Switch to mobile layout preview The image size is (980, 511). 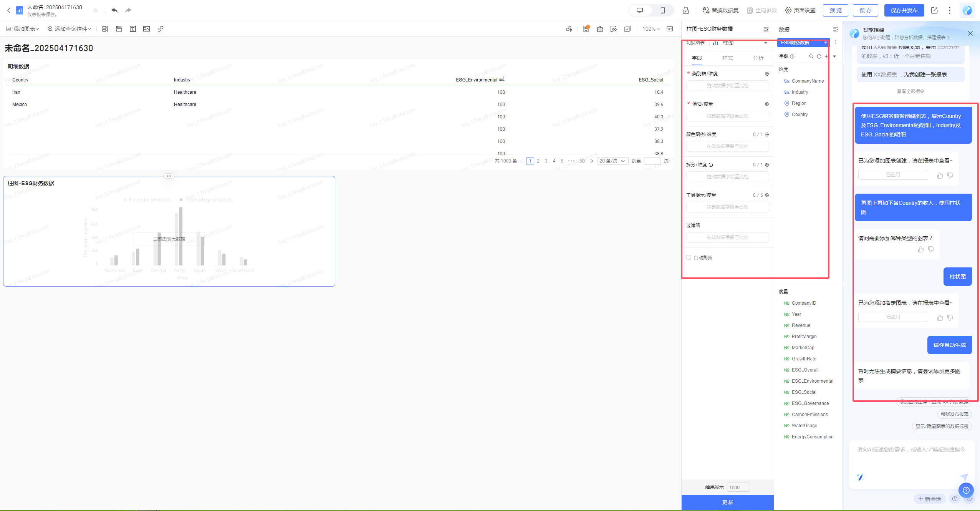click(x=663, y=10)
